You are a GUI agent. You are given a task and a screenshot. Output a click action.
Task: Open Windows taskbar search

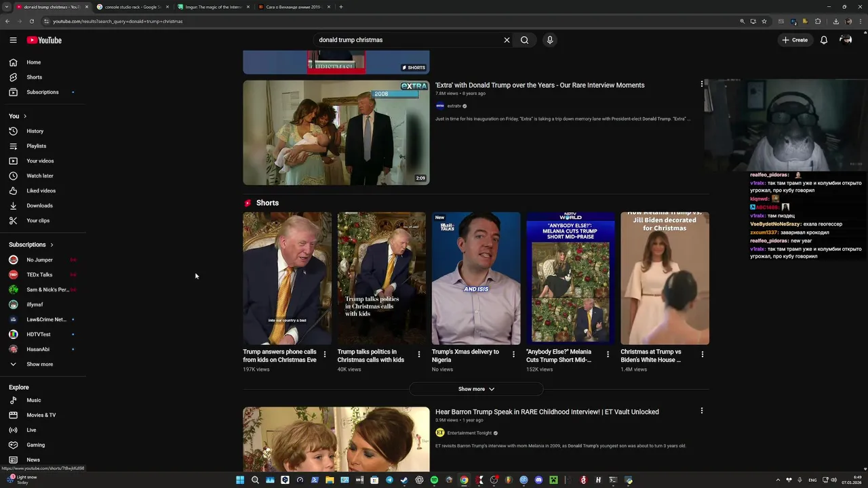(x=255, y=480)
